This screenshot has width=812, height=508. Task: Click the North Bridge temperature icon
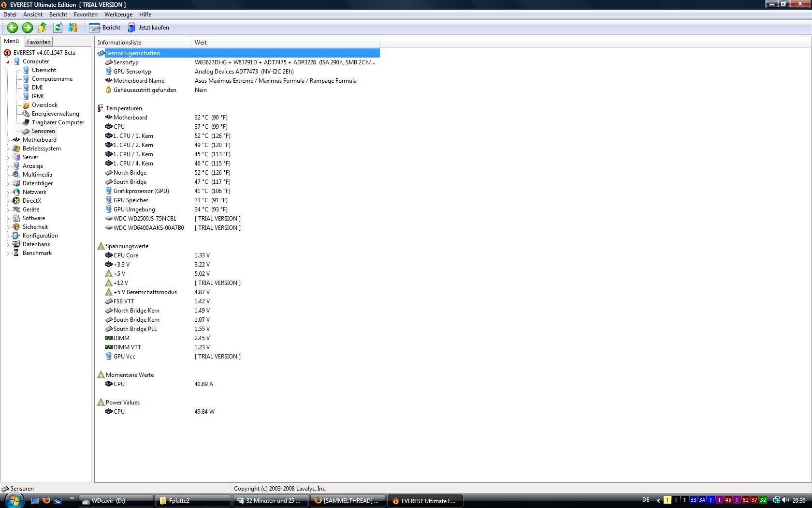tap(109, 173)
